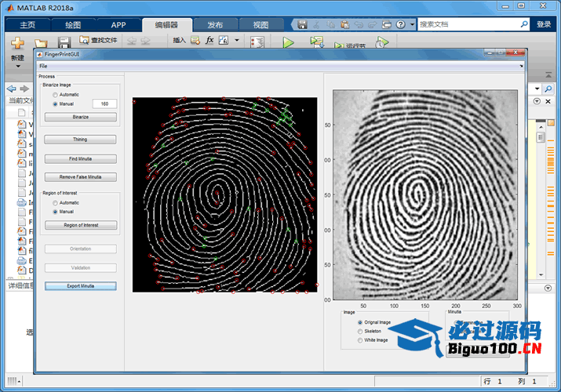Screen dimensions: 561x392
Task: Click the Export Minutia button
Action: point(81,286)
